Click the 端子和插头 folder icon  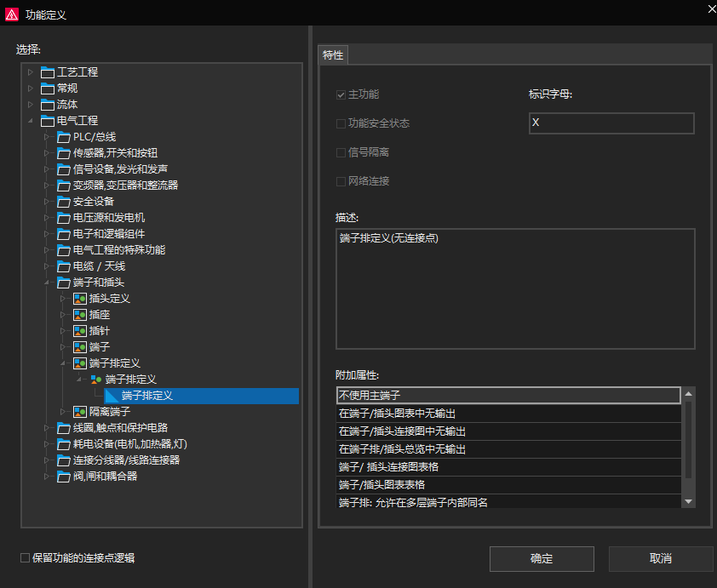[64, 283]
